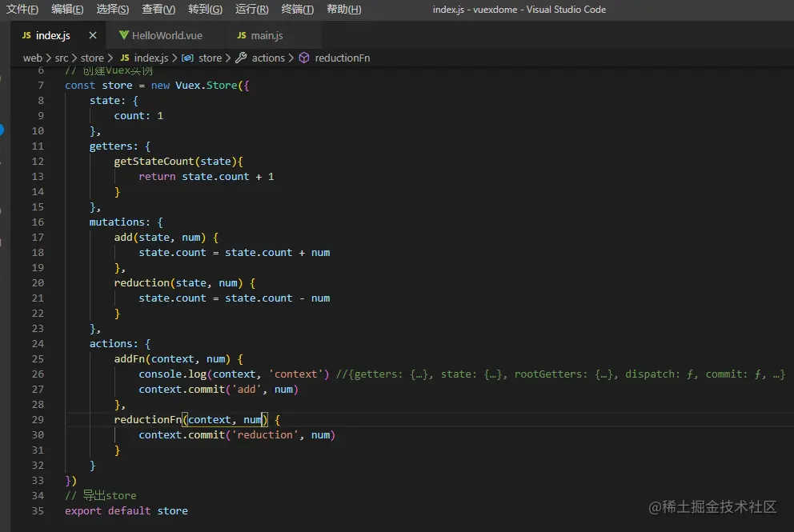794x532 pixels.
Task: Open the 编辑(E) menu
Action: tap(67, 9)
